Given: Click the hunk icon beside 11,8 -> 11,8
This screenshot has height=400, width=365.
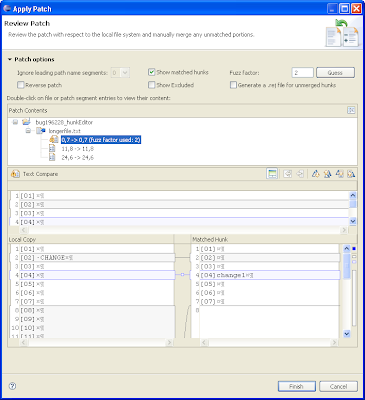Looking at the screenshot, I should coord(52,148).
